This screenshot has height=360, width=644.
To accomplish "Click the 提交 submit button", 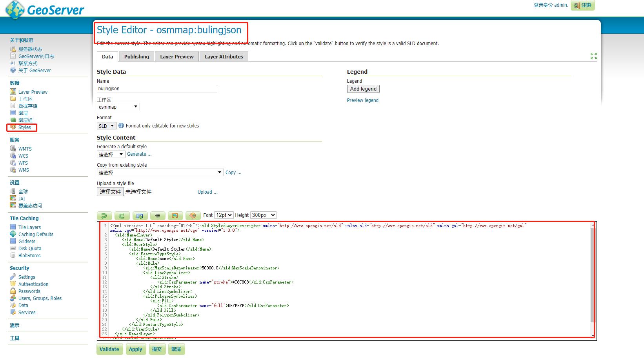I will 157,349.
